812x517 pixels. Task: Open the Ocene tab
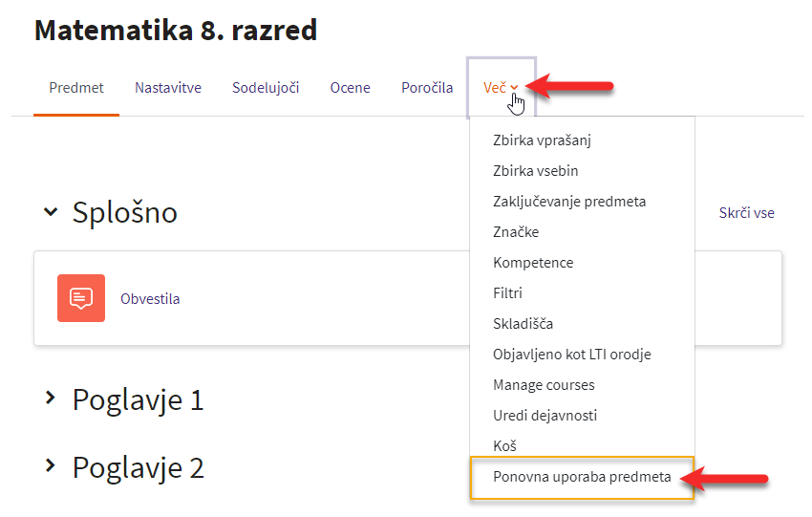pyautogui.click(x=350, y=88)
